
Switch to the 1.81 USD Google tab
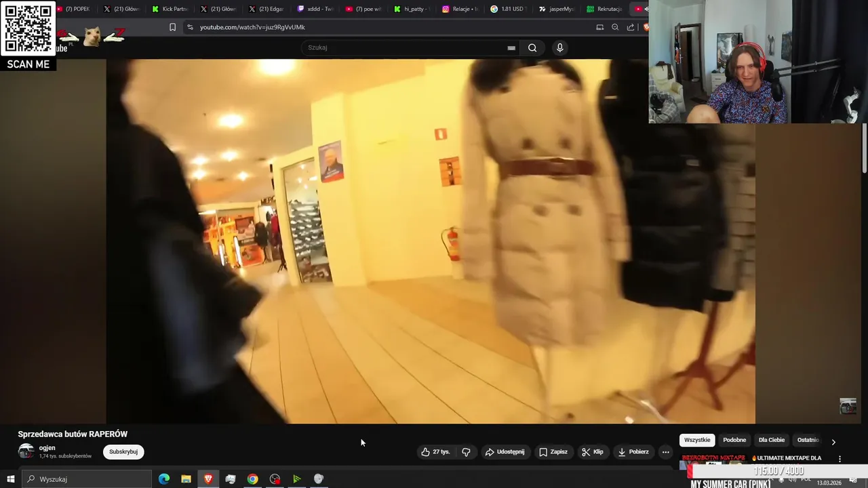point(508,9)
